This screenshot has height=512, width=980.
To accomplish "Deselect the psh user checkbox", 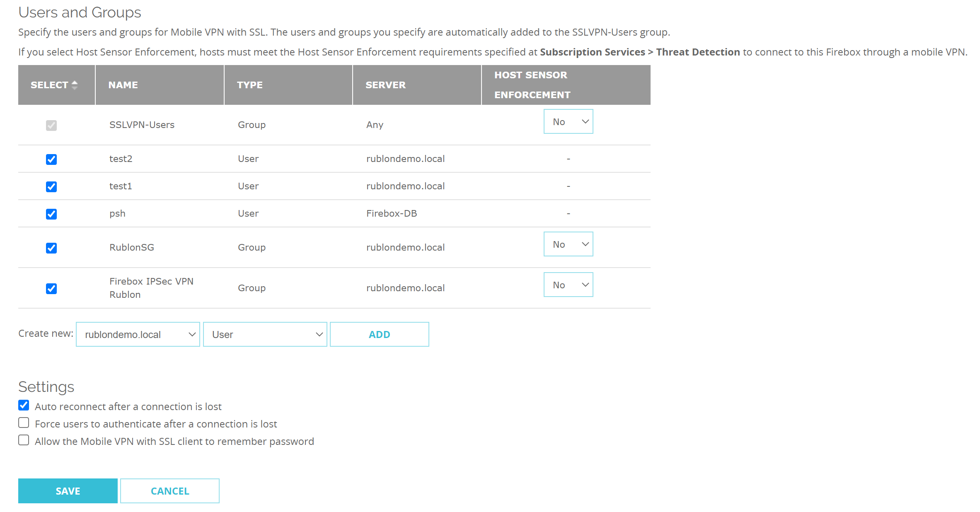I will pos(51,214).
